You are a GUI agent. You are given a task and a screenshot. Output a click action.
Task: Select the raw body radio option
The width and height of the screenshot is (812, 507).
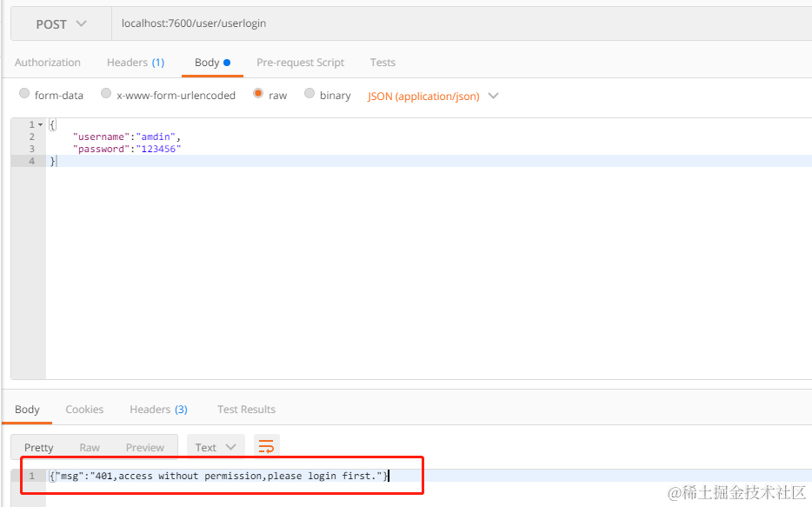(258, 93)
